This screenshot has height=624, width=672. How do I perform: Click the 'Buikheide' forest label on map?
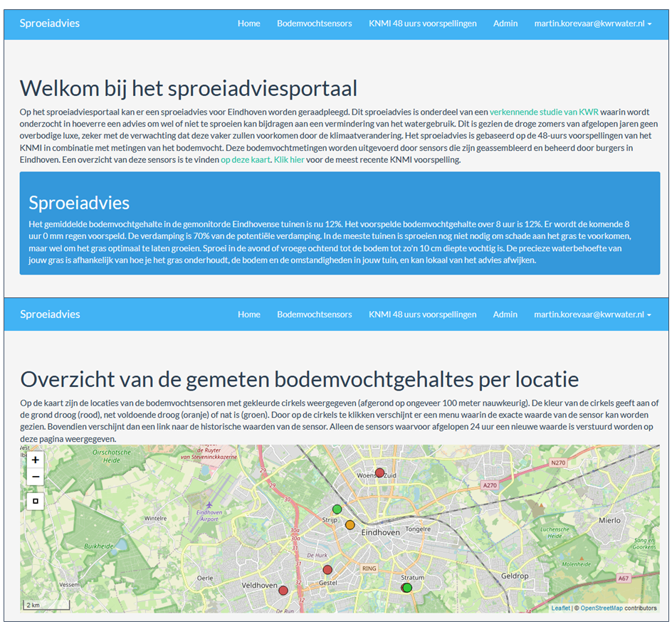click(99, 546)
